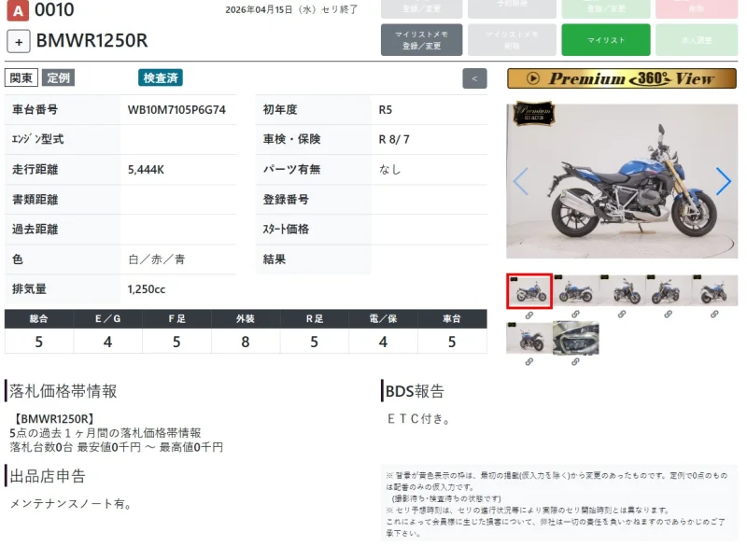The width and height of the screenshot is (747, 560).
Task: Click the ETC付き。 report text
Action: pyautogui.click(x=418, y=419)
